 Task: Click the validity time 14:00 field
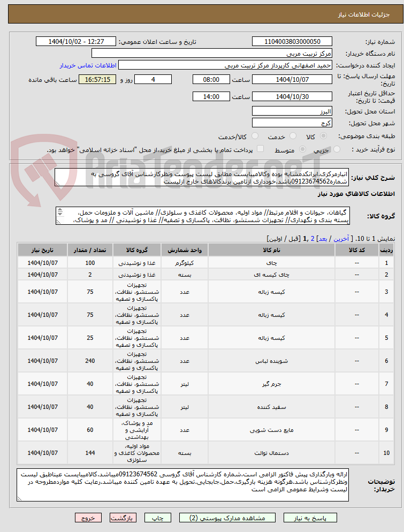click(211, 96)
